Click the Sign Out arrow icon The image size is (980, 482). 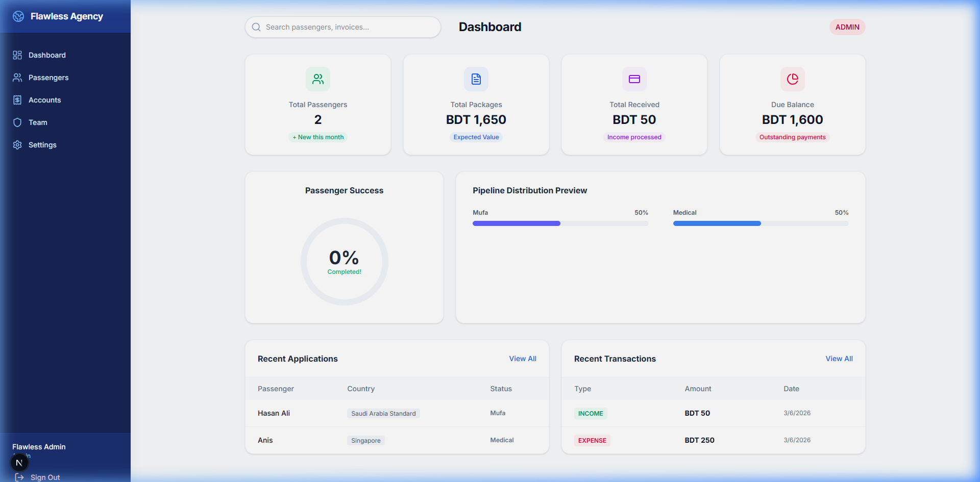coord(19,477)
